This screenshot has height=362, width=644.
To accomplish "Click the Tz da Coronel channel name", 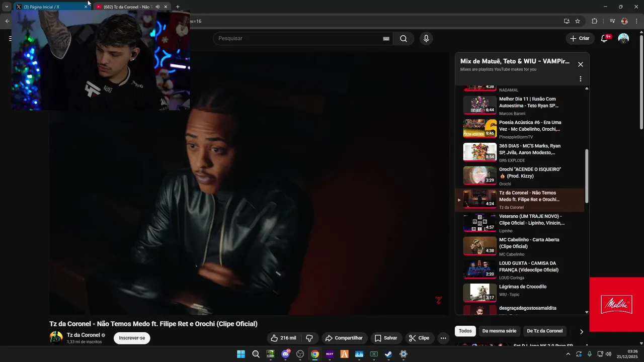I will tap(84, 335).
